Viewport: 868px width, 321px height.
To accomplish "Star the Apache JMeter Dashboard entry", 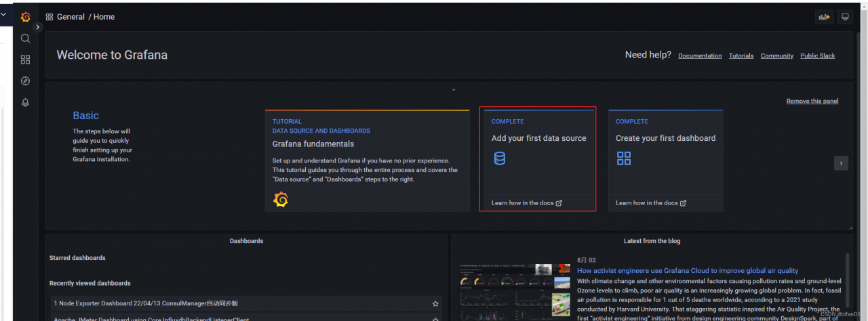I will point(435,318).
